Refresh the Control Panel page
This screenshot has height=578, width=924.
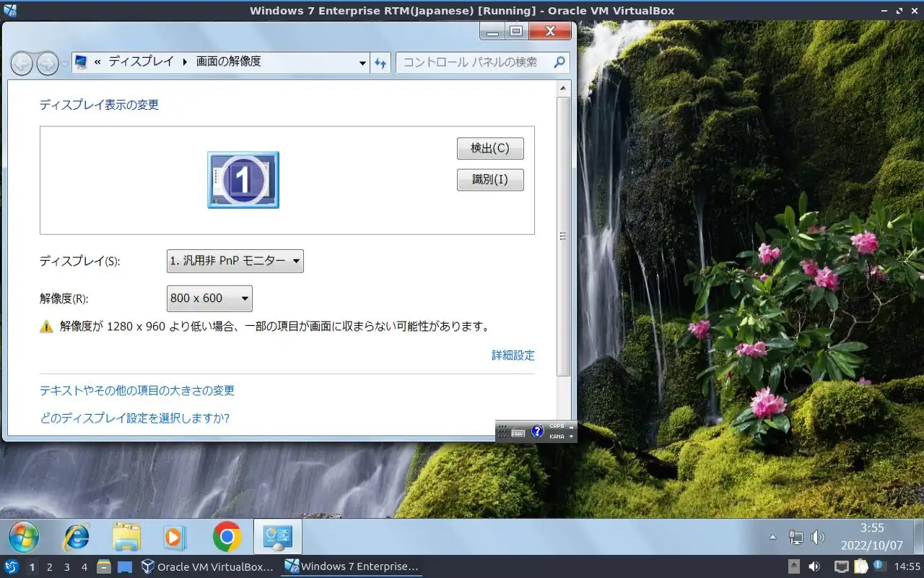click(380, 63)
